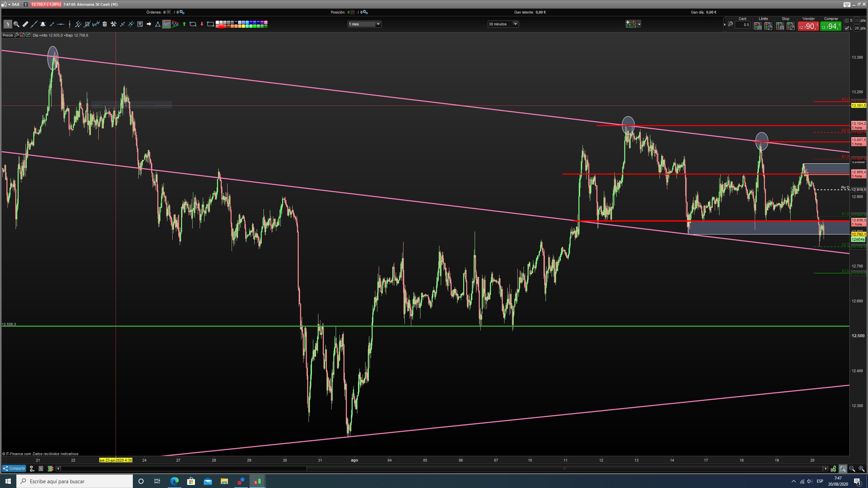The height and width of the screenshot is (488, 868).
Task: Open the '1 mes' period dropdown
Action: (378, 24)
